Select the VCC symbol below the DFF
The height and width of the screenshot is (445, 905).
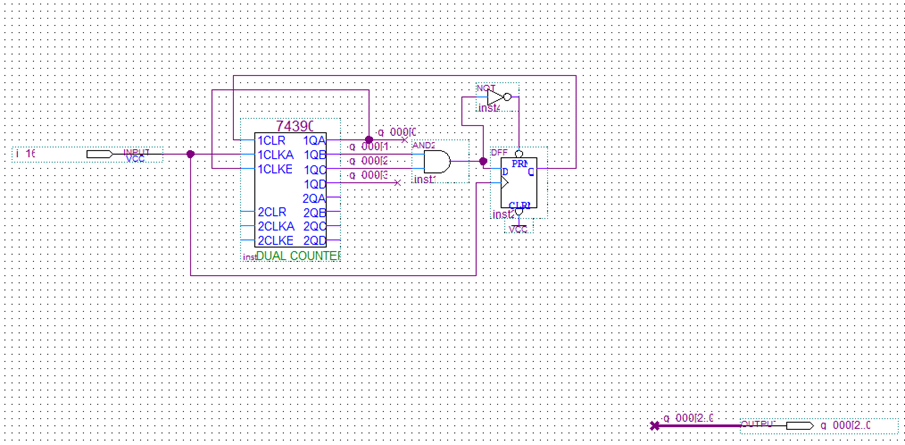(x=519, y=229)
